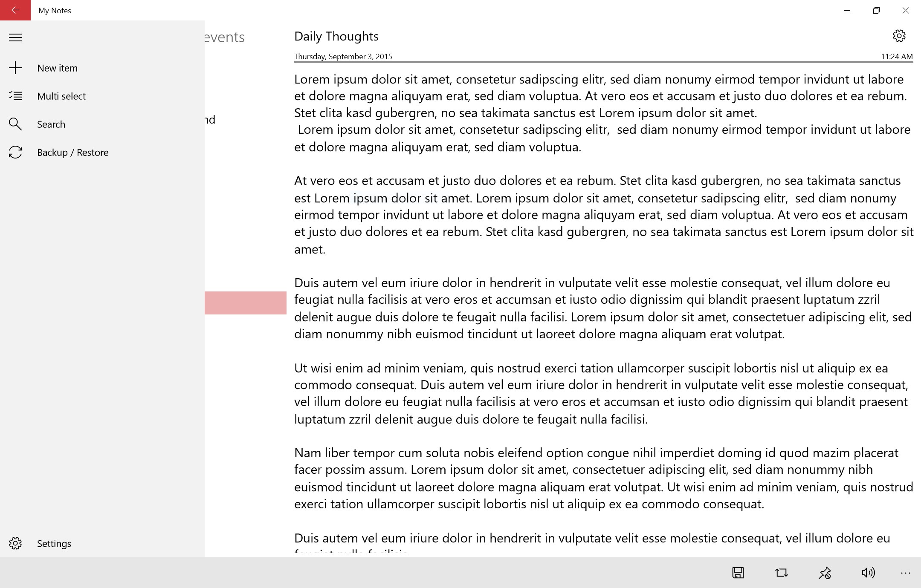
Task: Click the Multi select checklist icon
Action: coord(15,96)
